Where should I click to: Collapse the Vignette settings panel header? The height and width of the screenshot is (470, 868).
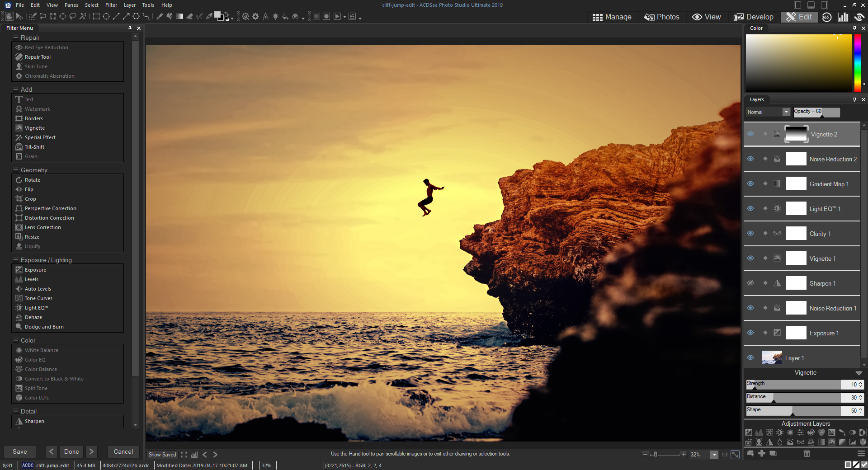pyautogui.click(x=859, y=373)
